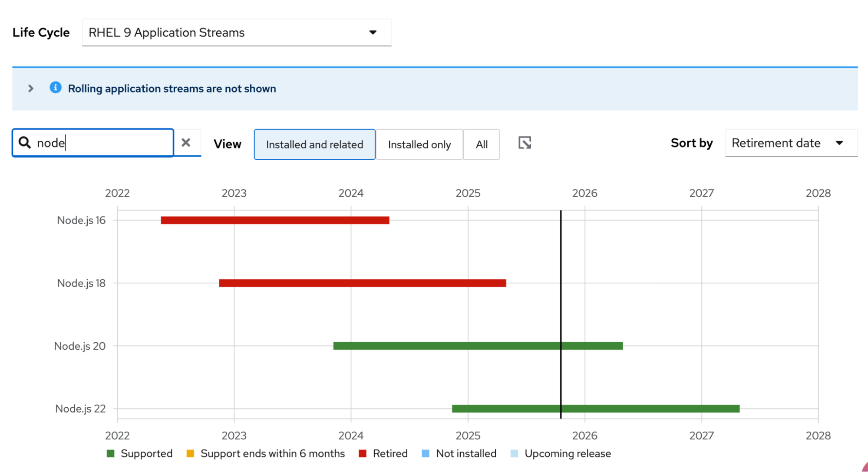
Task: Open the Life Cycle dropdown
Action: [237, 33]
